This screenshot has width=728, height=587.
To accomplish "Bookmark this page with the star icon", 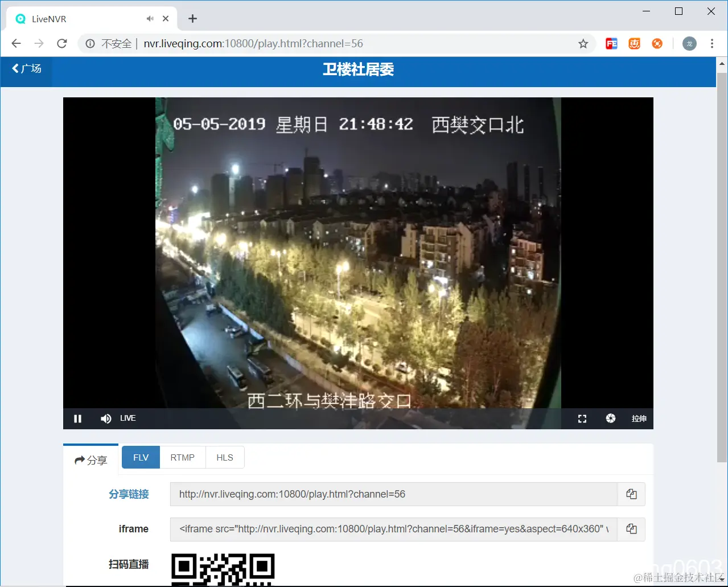I will point(582,43).
